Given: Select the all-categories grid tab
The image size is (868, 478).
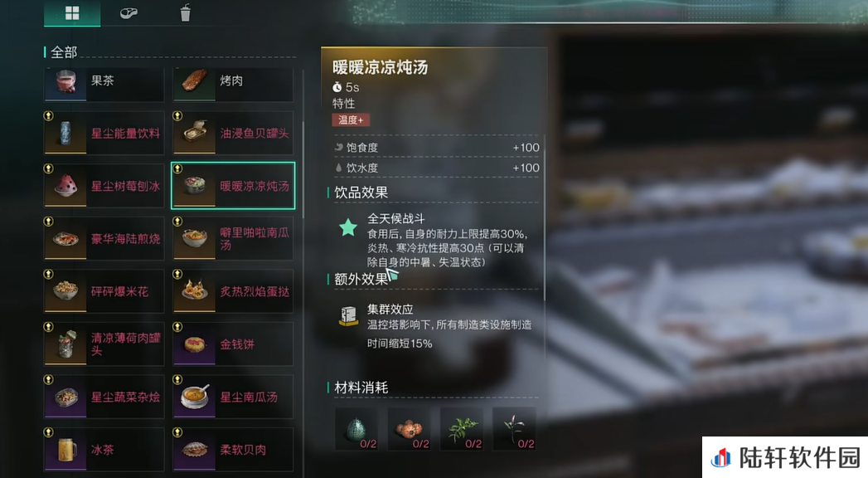Looking at the screenshot, I should click(72, 13).
